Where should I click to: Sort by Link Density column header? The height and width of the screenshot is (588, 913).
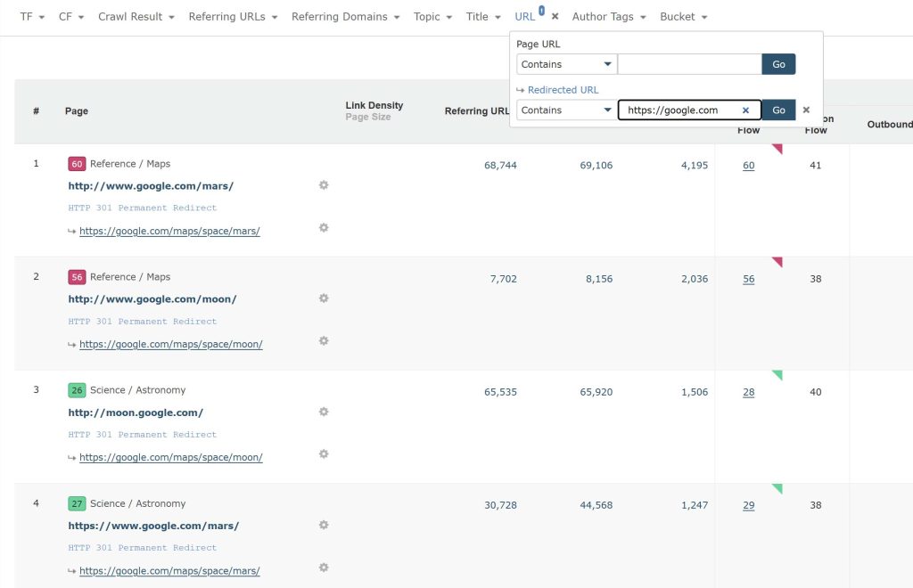[x=374, y=105]
